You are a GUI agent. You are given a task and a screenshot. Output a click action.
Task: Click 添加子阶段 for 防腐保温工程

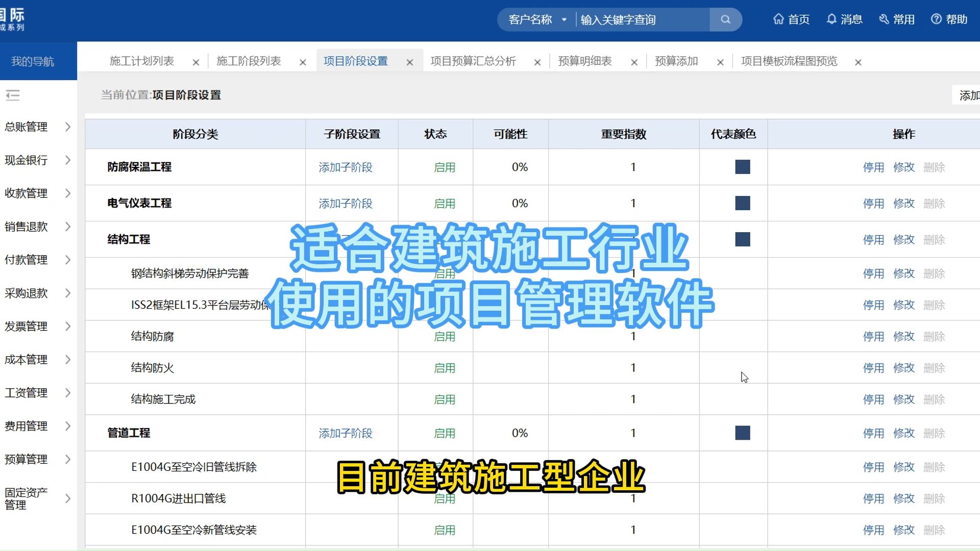pos(346,167)
